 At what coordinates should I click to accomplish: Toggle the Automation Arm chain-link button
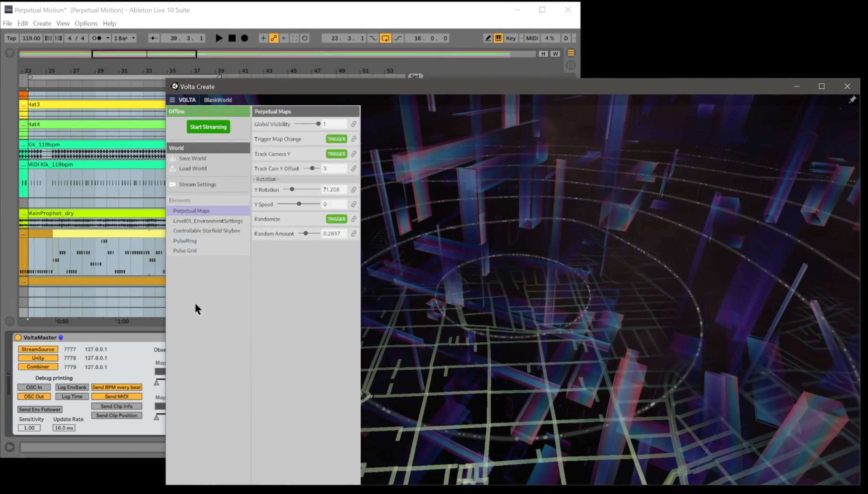(274, 38)
